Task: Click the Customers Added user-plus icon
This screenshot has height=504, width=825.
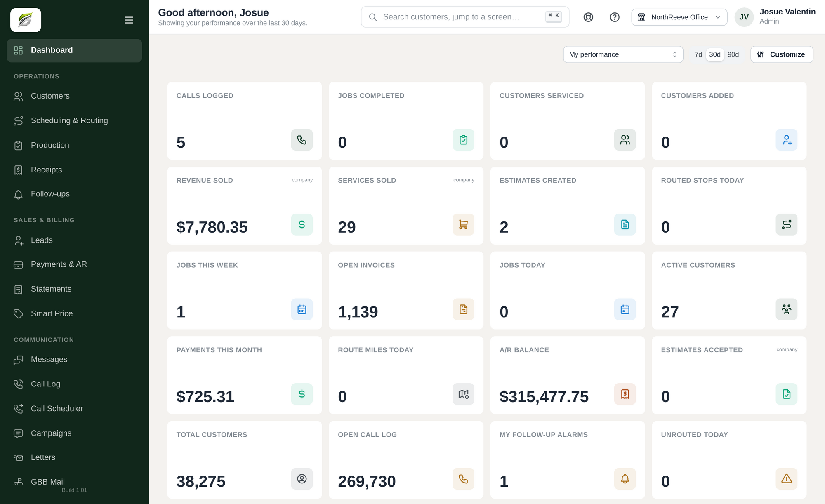Action: pos(786,140)
